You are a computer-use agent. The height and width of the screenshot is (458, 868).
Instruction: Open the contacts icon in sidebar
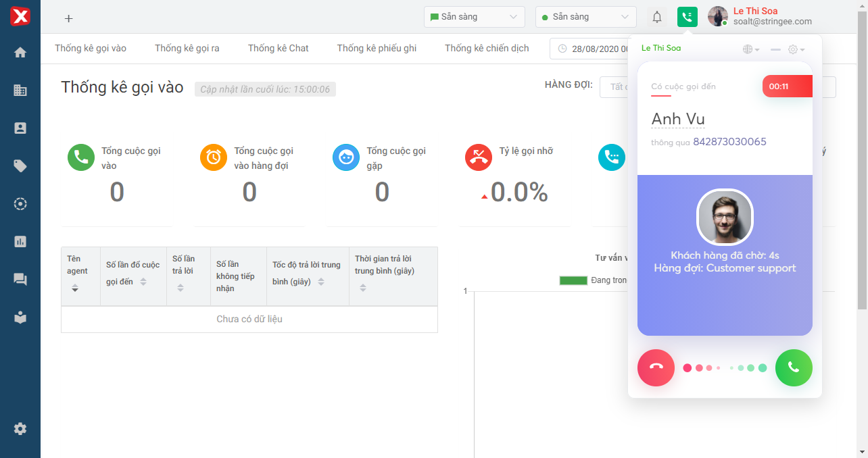[x=20, y=128]
